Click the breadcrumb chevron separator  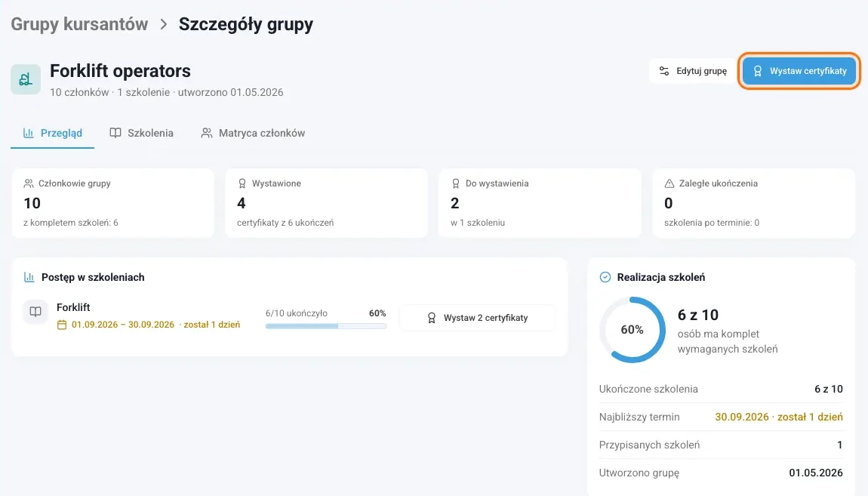[x=163, y=24]
